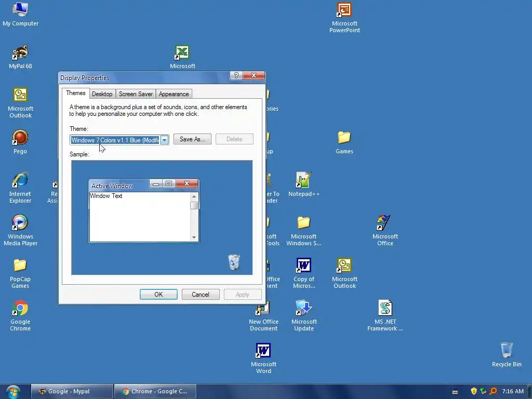This screenshot has height=399, width=532.
Task: Select the Copy of Micros... Word shortcut
Action: click(x=303, y=273)
